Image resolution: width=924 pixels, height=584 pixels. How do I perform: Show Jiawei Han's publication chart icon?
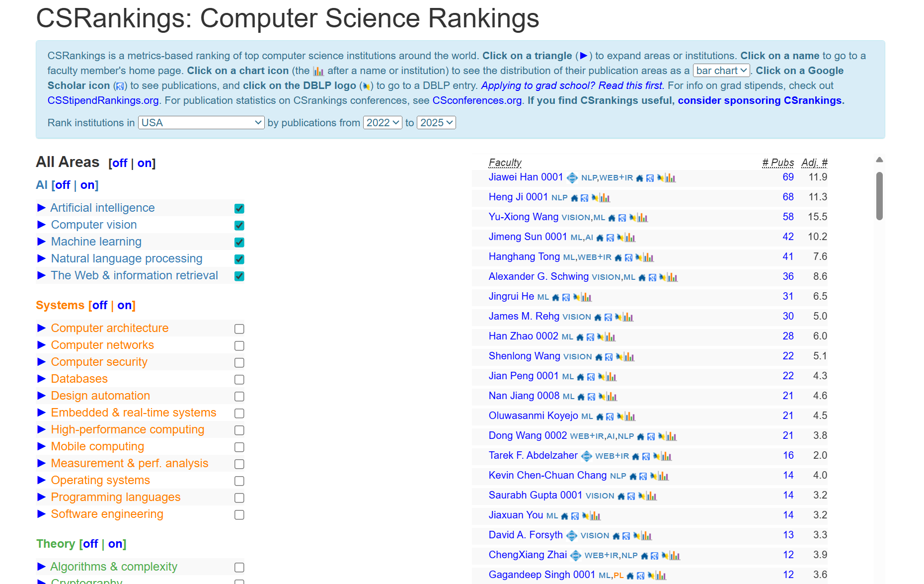671,178
